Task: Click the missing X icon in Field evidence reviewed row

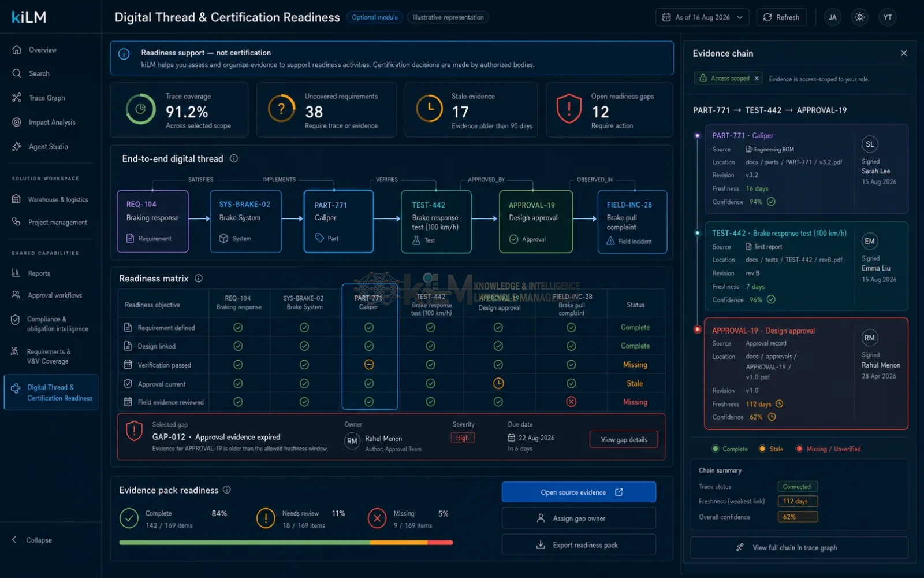Action: click(571, 402)
